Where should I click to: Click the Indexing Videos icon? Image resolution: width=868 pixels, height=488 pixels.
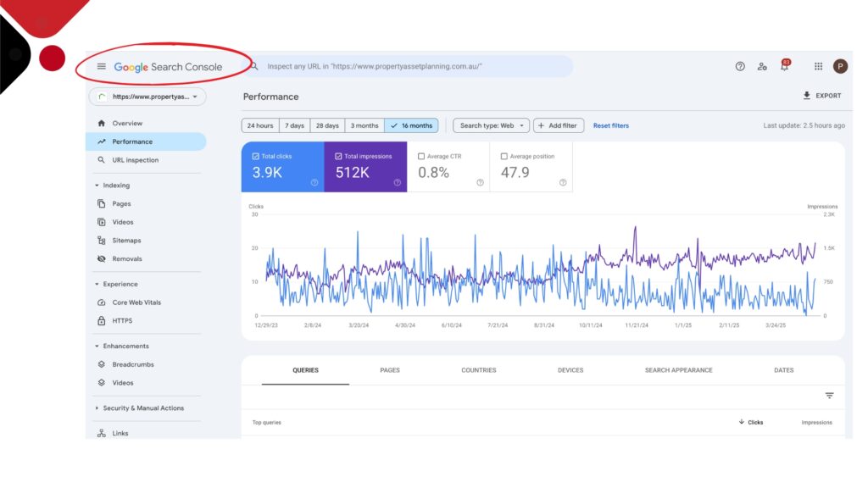coord(102,222)
